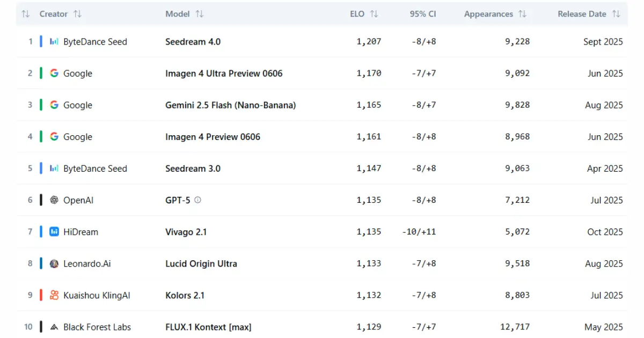
Task: Click the Leonardo.Ai logo icon
Action: 54,263
